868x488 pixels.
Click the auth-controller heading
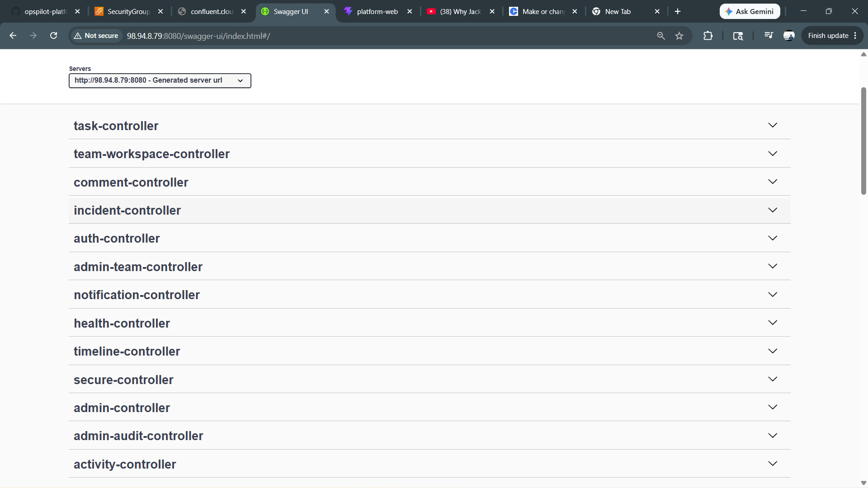click(117, 239)
